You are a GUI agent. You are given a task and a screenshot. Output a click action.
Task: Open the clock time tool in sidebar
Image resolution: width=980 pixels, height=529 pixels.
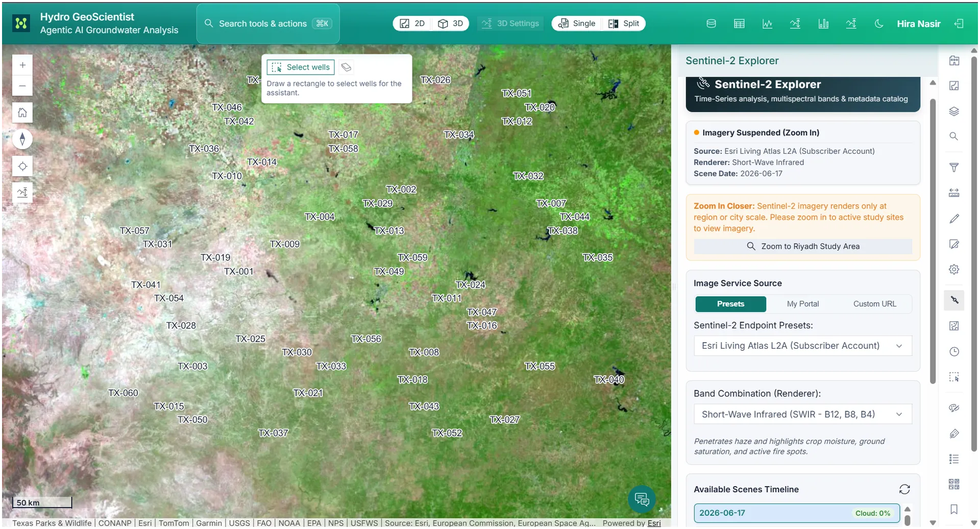tap(954, 351)
